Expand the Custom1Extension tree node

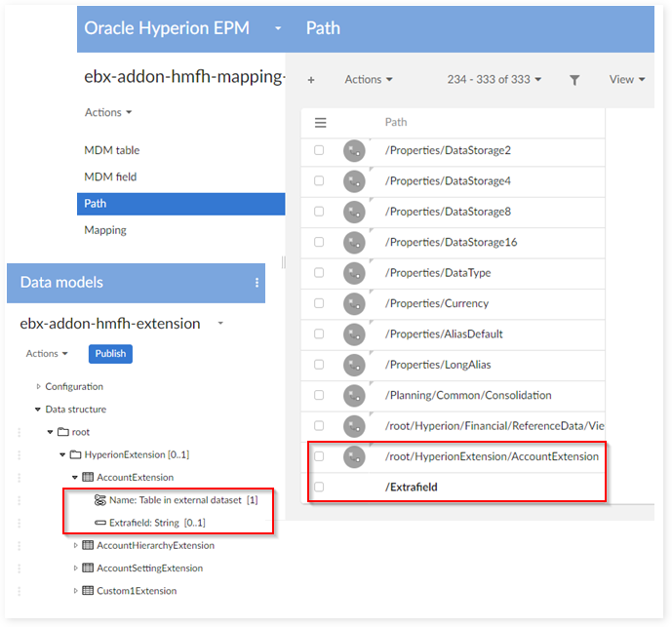[x=75, y=591]
